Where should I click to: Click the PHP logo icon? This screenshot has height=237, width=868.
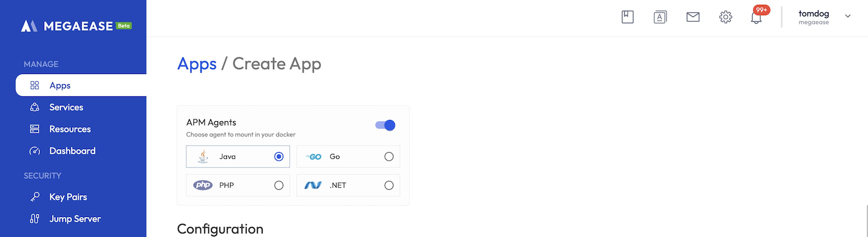click(203, 185)
